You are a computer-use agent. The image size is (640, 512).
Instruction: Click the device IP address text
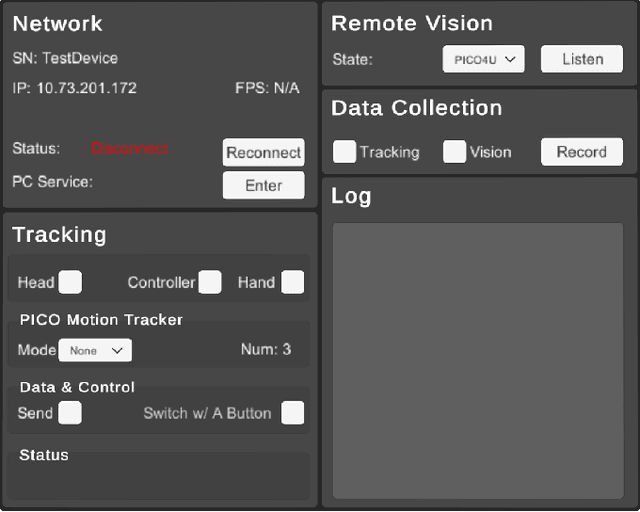click(75, 88)
